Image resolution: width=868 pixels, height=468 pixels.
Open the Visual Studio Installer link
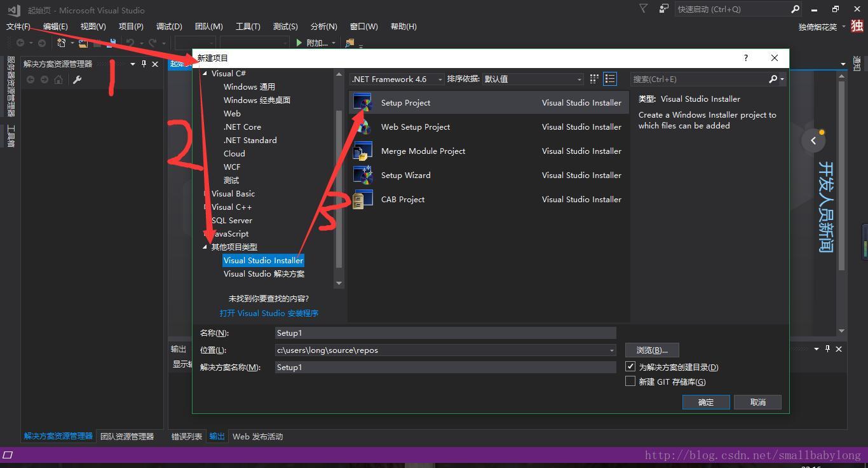[269, 313]
